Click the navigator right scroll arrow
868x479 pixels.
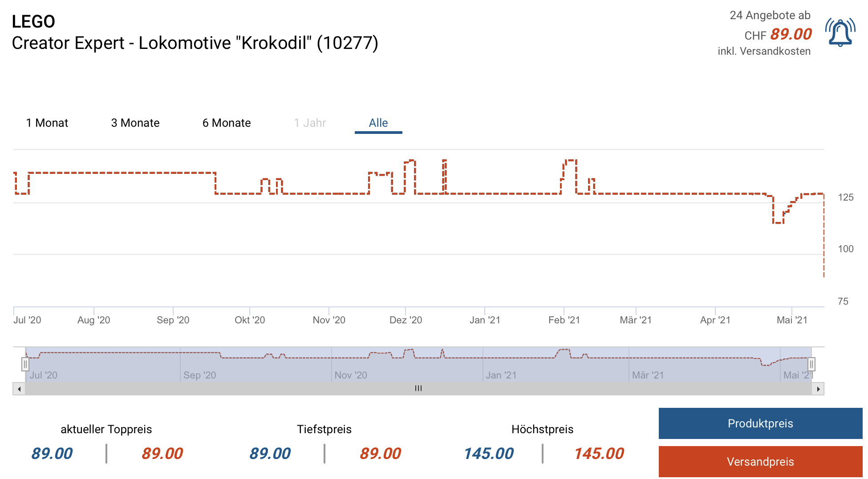(818, 389)
